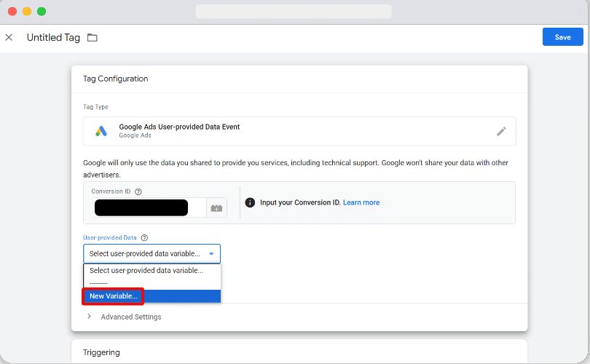
Task: Open the Learn more link
Action: coord(361,202)
